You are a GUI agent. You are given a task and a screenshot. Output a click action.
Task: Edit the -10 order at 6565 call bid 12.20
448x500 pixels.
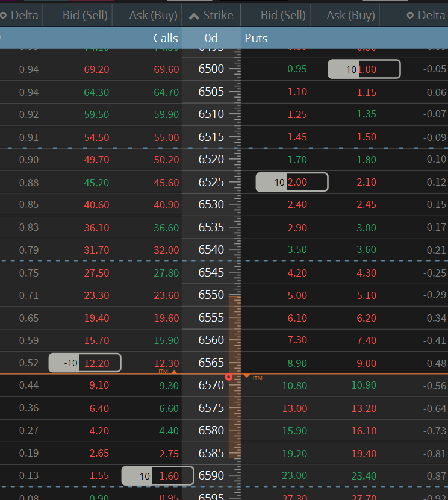(85, 363)
